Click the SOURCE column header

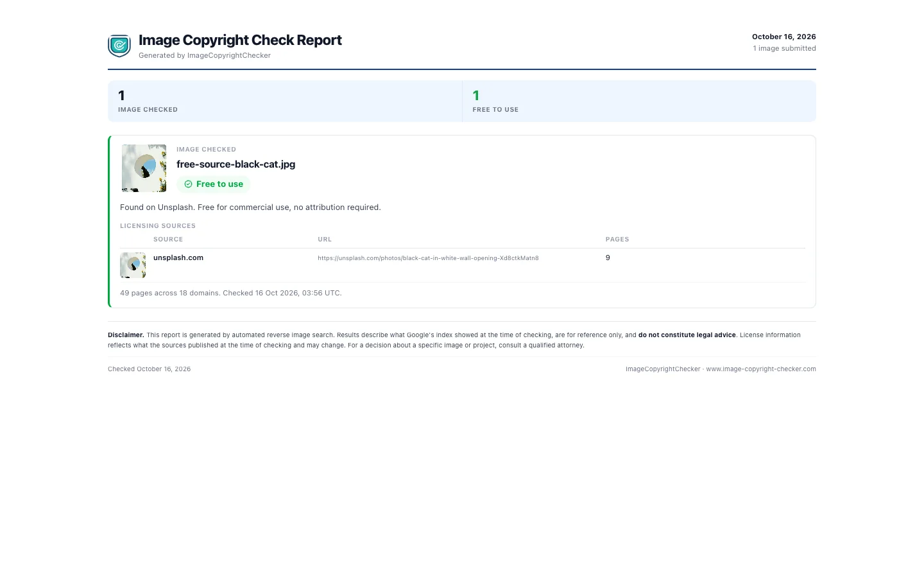tap(168, 240)
